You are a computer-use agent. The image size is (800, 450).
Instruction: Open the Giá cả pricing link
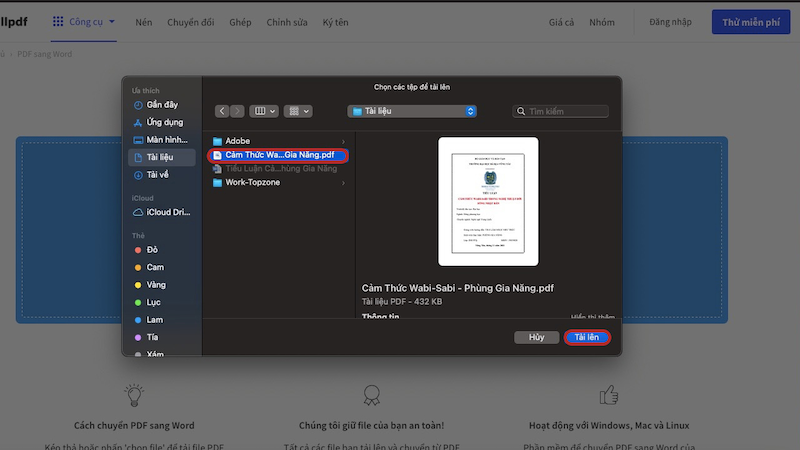pyautogui.click(x=561, y=22)
